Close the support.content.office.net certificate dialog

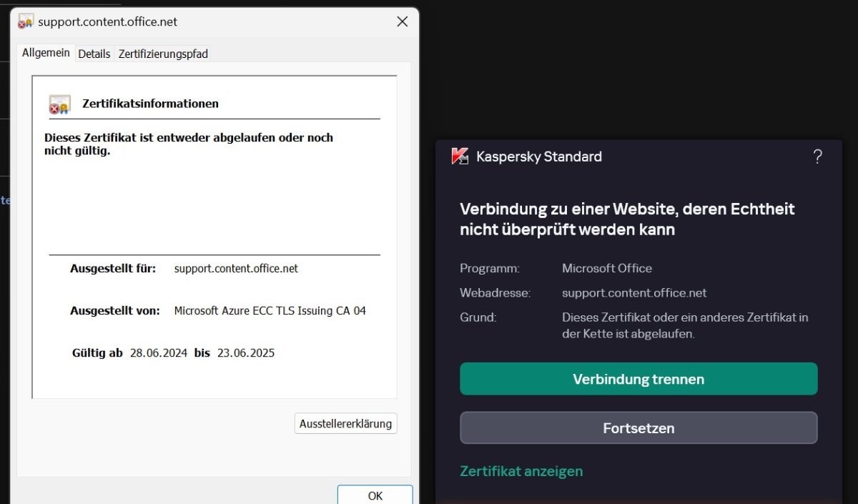click(x=403, y=22)
